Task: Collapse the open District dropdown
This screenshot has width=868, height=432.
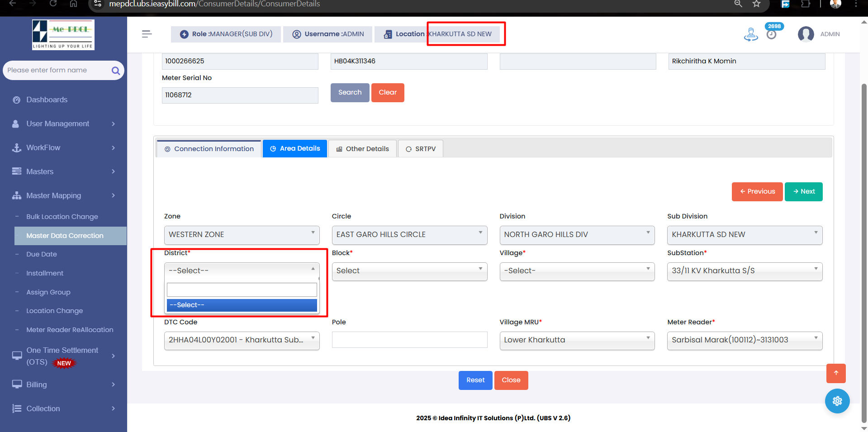Action: tap(242, 271)
